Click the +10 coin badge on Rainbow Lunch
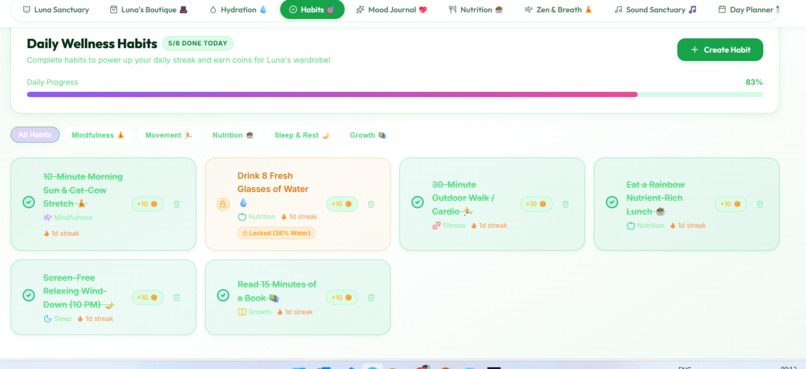This screenshot has height=369, width=806. click(730, 204)
